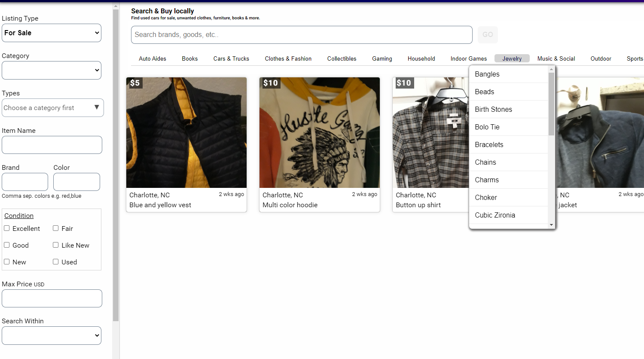Click the $10 price tag on hoodie
Viewport: 644px width, 359px height.
click(x=271, y=83)
